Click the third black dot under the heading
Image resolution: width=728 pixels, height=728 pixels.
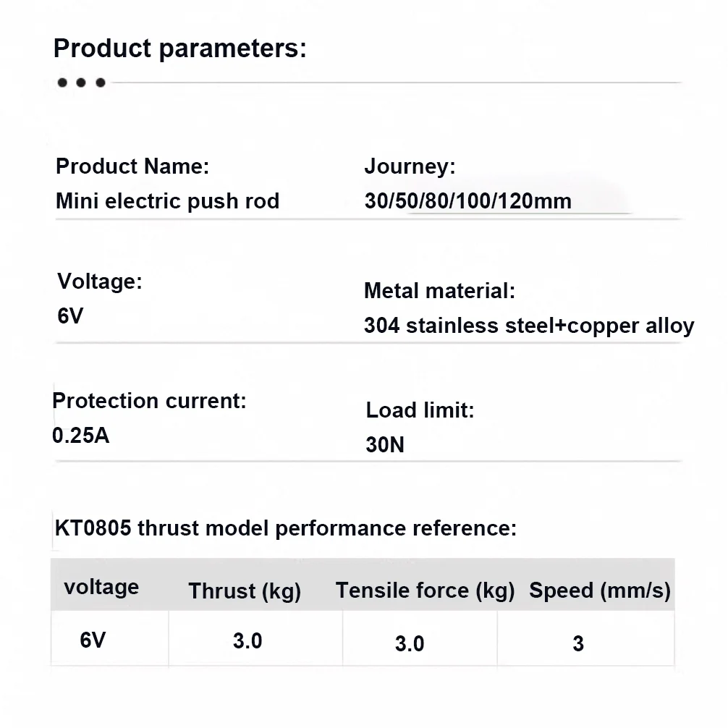[x=101, y=82]
